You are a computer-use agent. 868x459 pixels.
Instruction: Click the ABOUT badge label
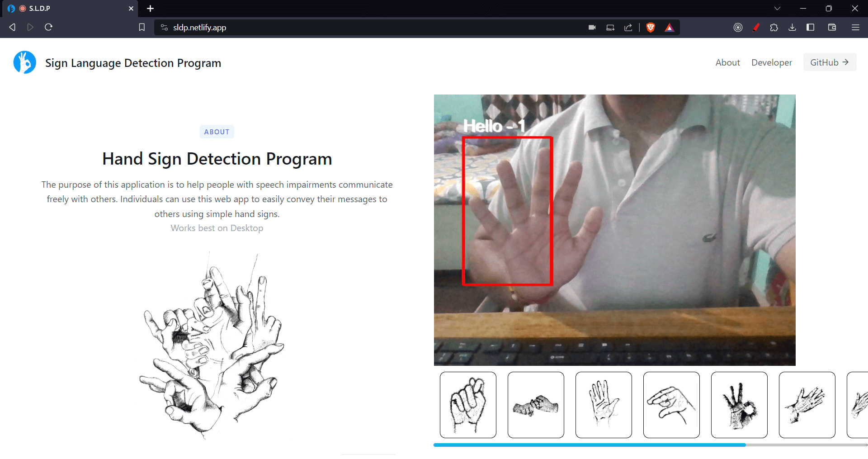(217, 132)
